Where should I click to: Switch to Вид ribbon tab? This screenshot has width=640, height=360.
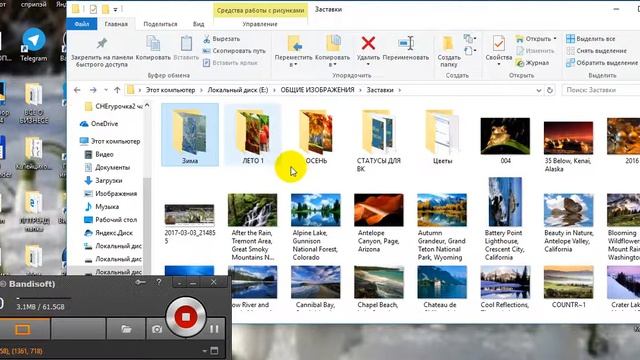(198, 24)
